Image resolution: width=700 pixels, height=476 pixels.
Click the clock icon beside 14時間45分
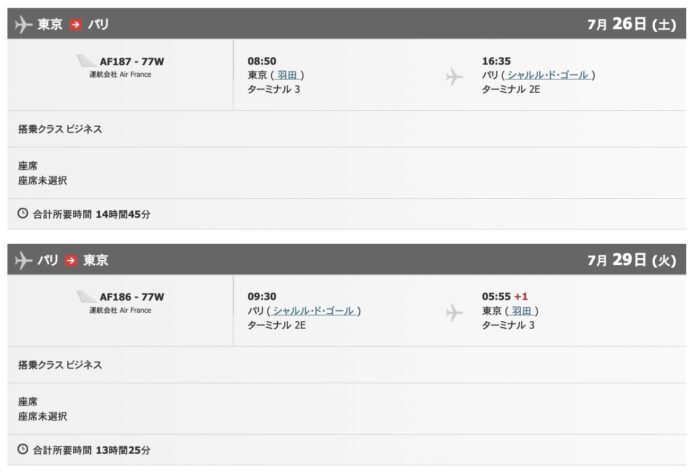tap(23, 213)
